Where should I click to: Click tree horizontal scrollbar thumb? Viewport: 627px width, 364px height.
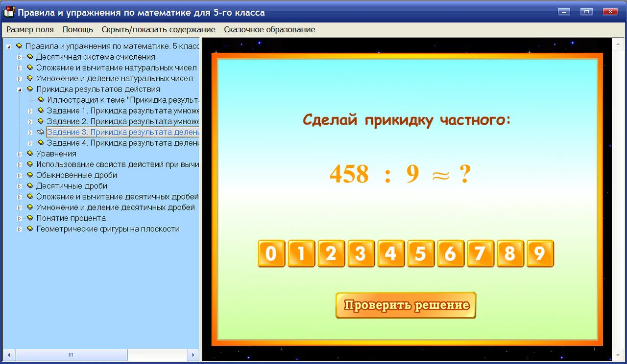point(71,355)
